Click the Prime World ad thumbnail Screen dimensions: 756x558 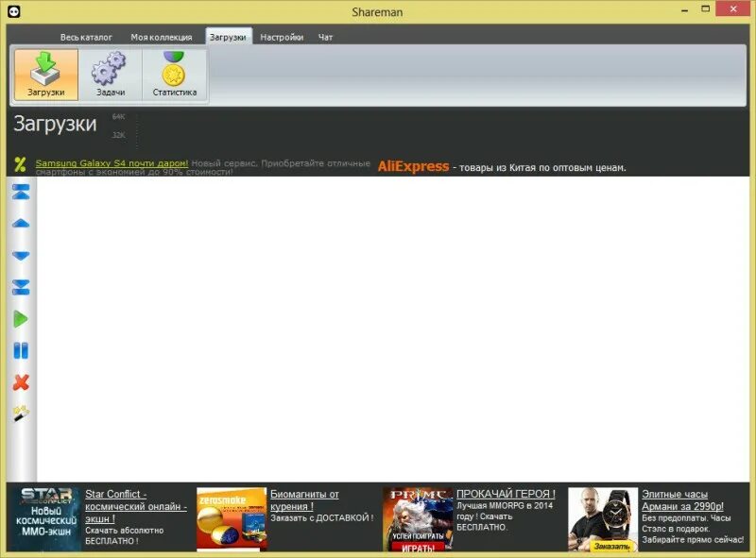click(x=418, y=519)
